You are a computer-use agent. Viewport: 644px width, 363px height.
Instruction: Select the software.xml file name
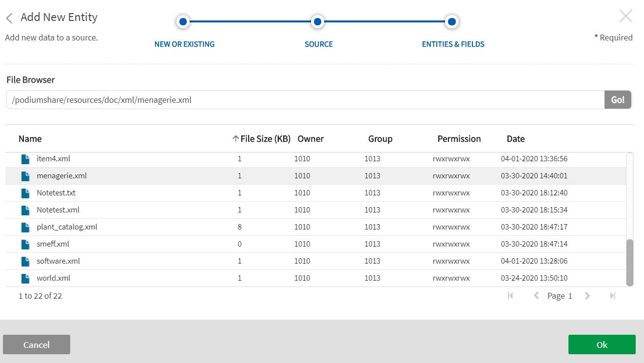click(58, 261)
